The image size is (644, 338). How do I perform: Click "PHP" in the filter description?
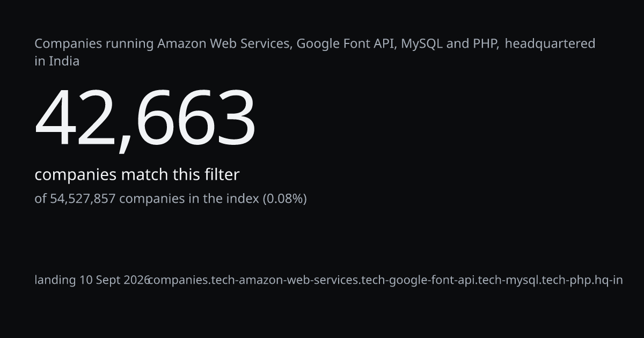tap(486, 43)
